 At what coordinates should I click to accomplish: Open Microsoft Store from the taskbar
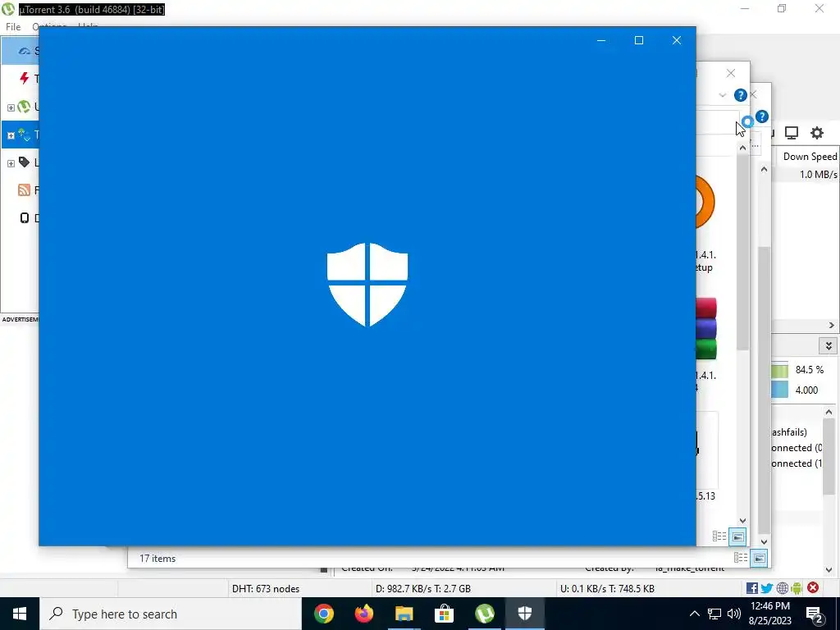coord(444,614)
